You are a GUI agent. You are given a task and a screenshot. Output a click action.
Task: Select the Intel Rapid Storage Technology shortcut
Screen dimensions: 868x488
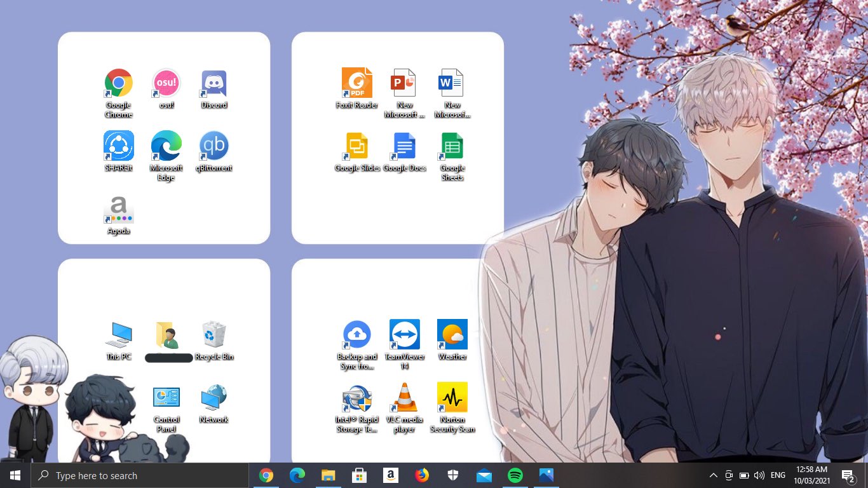click(x=357, y=407)
